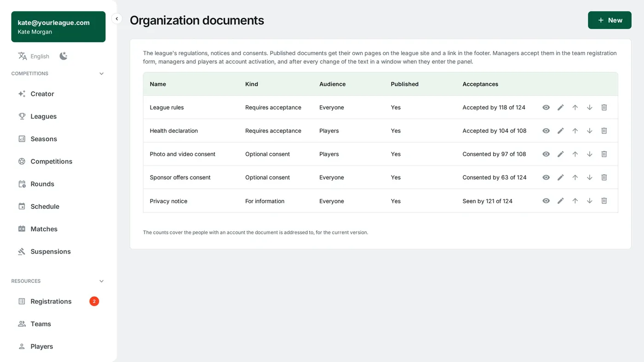Move Sponsor offers consent down
644x362 pixels.
pyautogui.click(x=590, y=177)
